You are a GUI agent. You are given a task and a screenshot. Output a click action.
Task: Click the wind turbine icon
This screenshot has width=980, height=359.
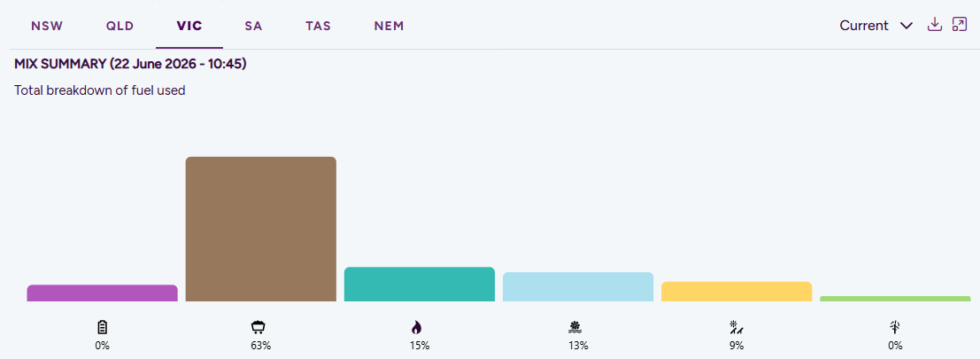pyautogui.click(x=894, y=327)
